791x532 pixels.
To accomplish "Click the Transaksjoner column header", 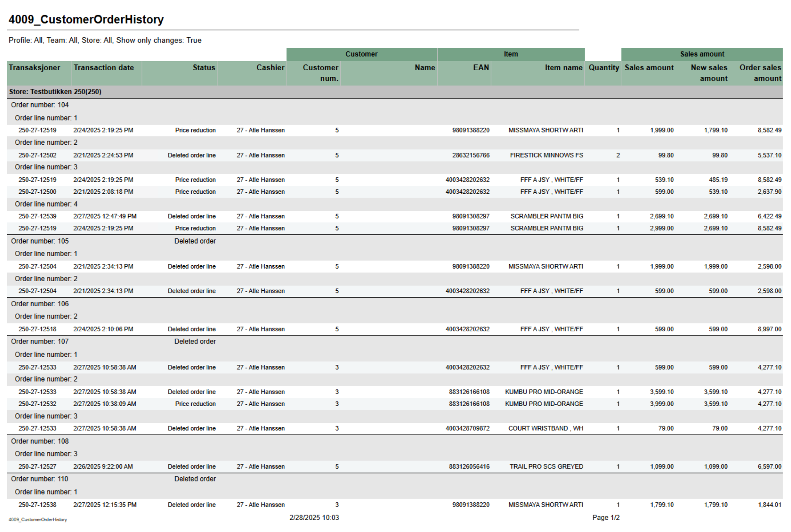I will pos(35,68).
